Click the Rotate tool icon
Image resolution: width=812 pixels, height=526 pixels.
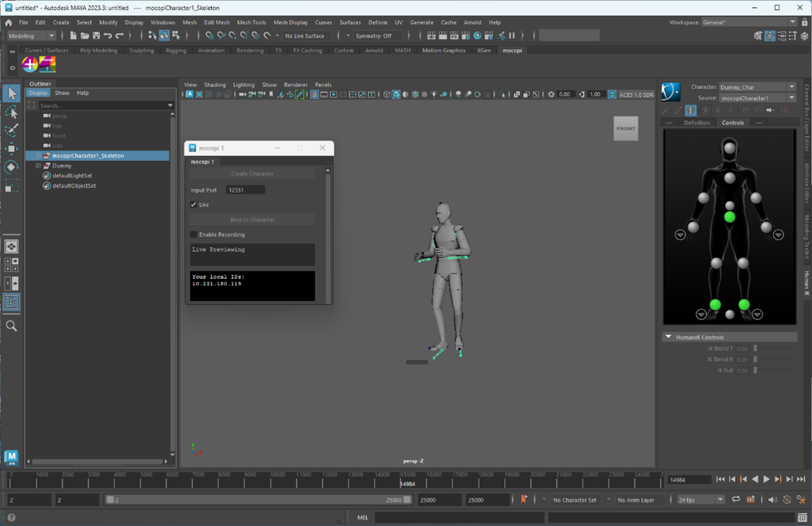click(x=12, y=167)
